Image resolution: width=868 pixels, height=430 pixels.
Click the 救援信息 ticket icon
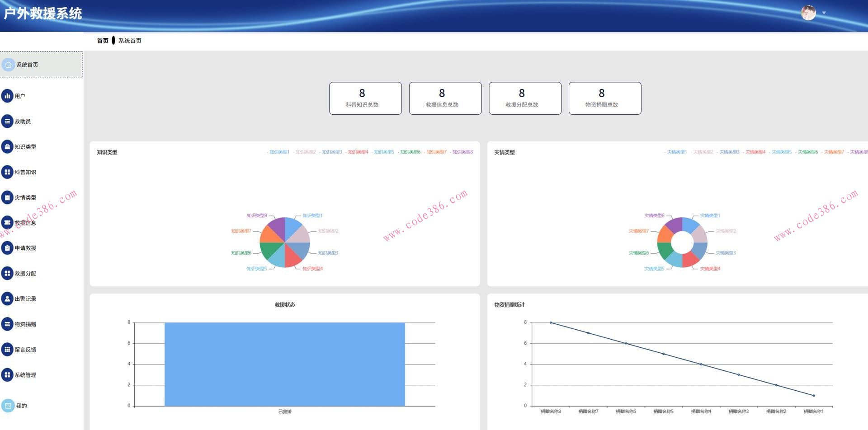coord(7,222)
